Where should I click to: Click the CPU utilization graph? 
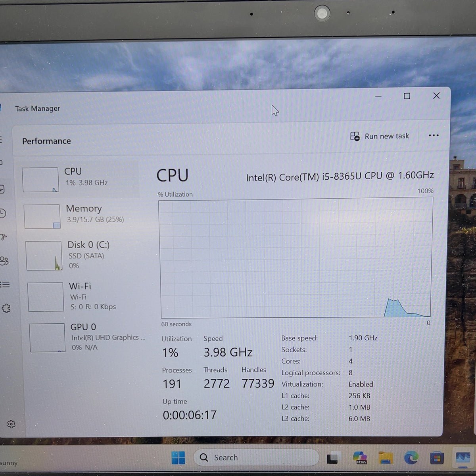(296, 258)
